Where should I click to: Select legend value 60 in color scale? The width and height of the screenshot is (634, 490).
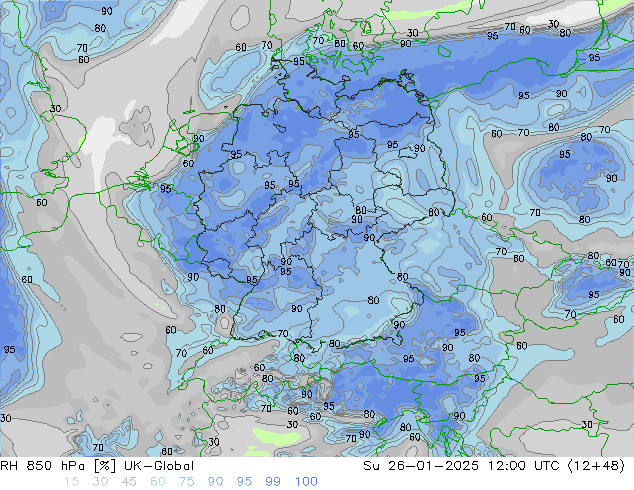point(158,482)
